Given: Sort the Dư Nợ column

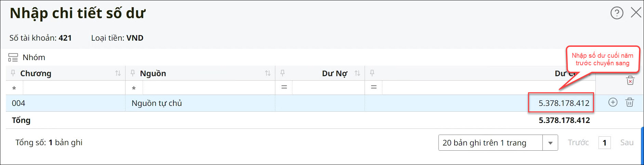Looking at the screenshot, I should 357,73.
